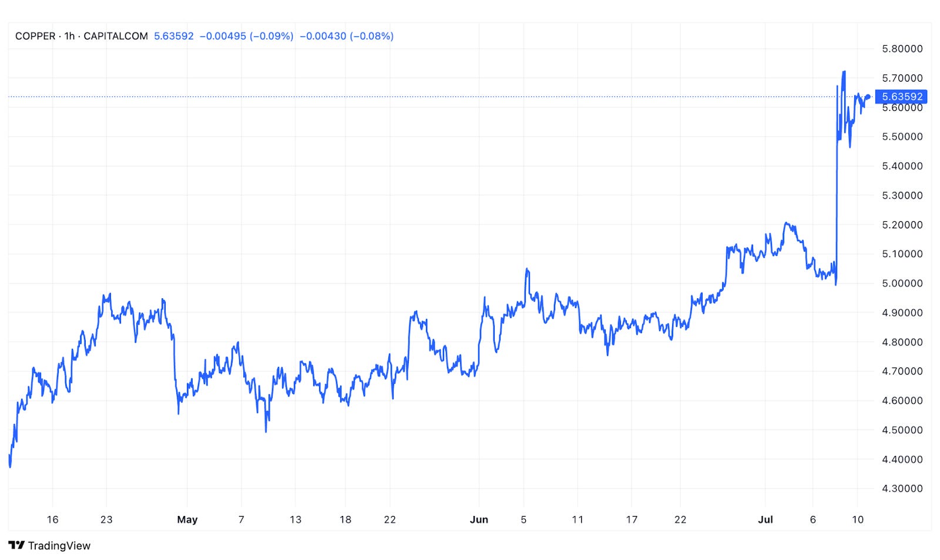
Task: Click the TradingView logo icon
Action: pos(16,545)
